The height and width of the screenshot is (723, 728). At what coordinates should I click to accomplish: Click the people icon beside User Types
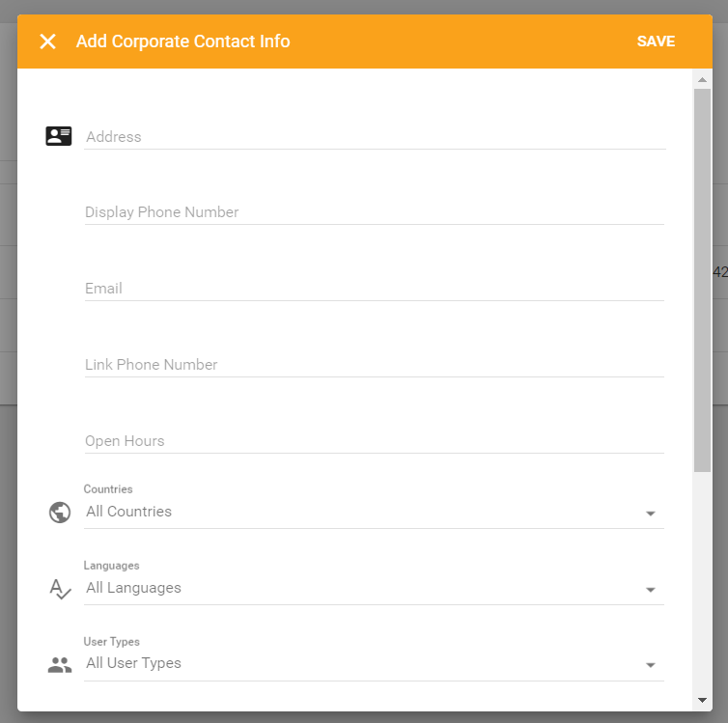pos(60,665)
